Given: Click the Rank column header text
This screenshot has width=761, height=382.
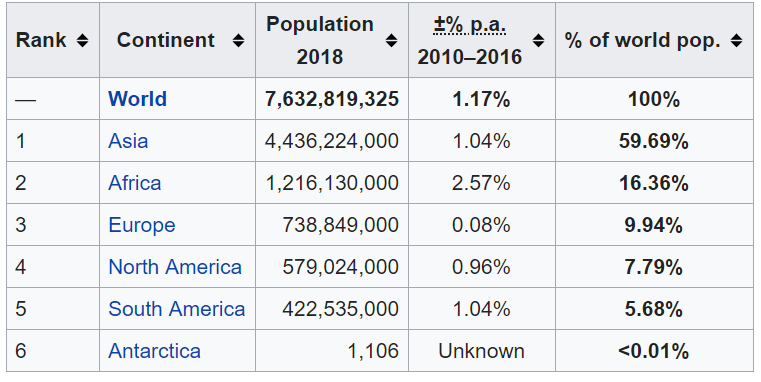Looking at the screenshot, I should [41, 40].
